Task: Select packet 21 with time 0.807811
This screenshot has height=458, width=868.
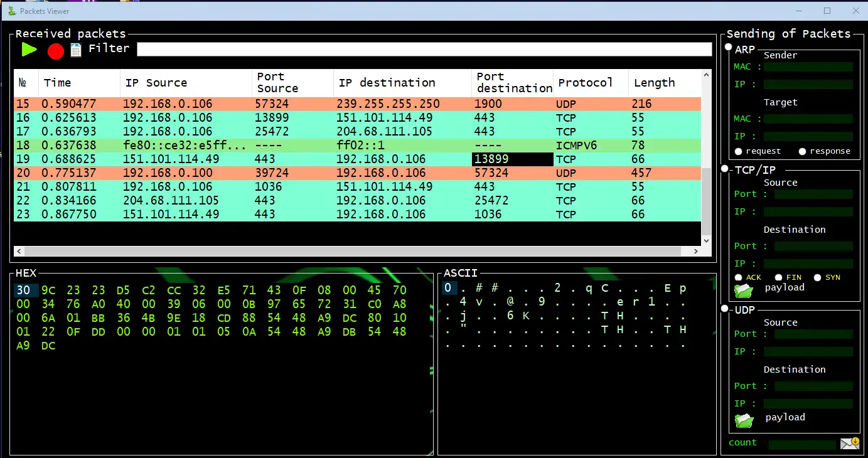Action: 357,187
